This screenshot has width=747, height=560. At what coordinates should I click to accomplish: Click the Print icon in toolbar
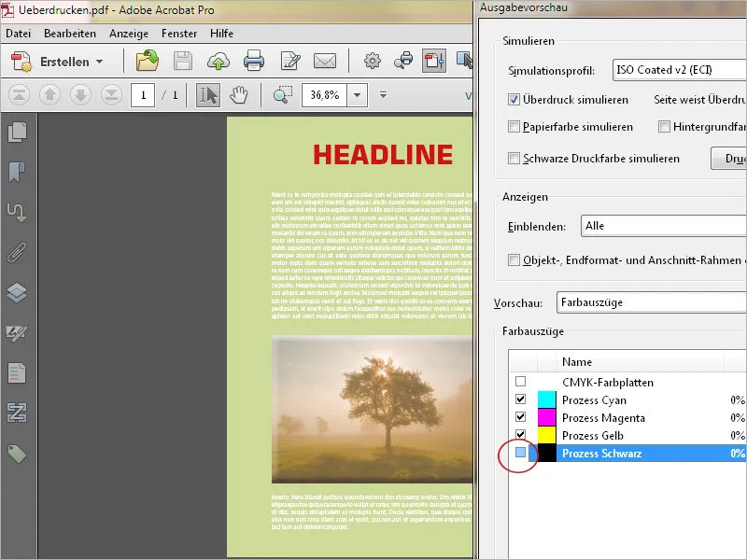254,62
